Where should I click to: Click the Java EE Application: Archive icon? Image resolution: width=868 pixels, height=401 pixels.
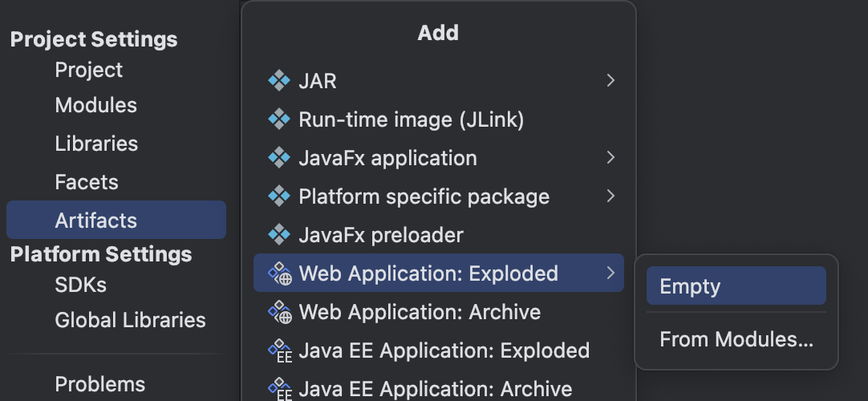tap(280, 389)
